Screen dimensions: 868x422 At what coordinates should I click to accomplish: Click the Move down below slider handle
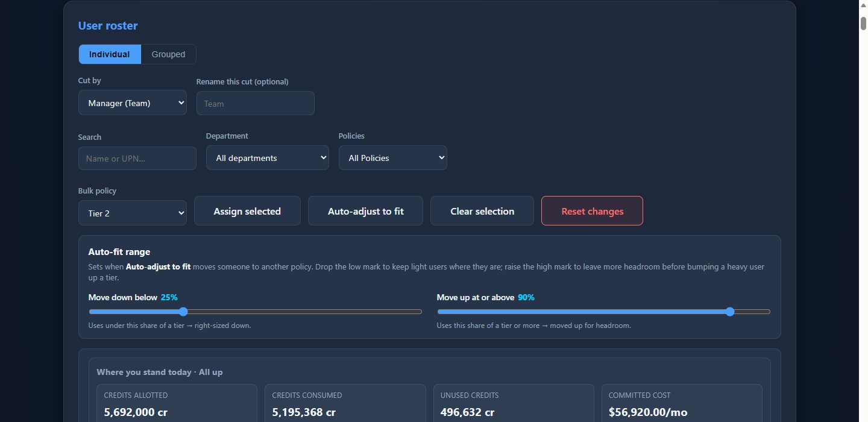point(183,312)
